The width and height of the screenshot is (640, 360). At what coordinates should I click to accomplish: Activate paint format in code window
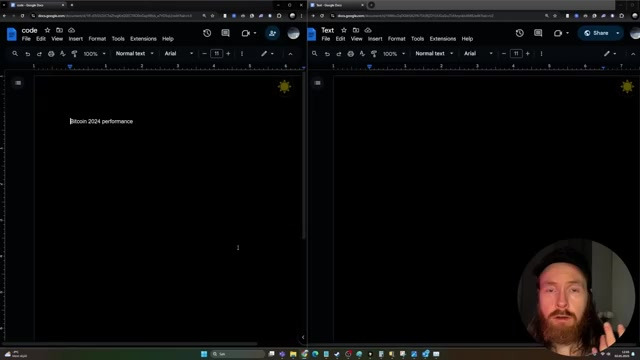(74, 53)
